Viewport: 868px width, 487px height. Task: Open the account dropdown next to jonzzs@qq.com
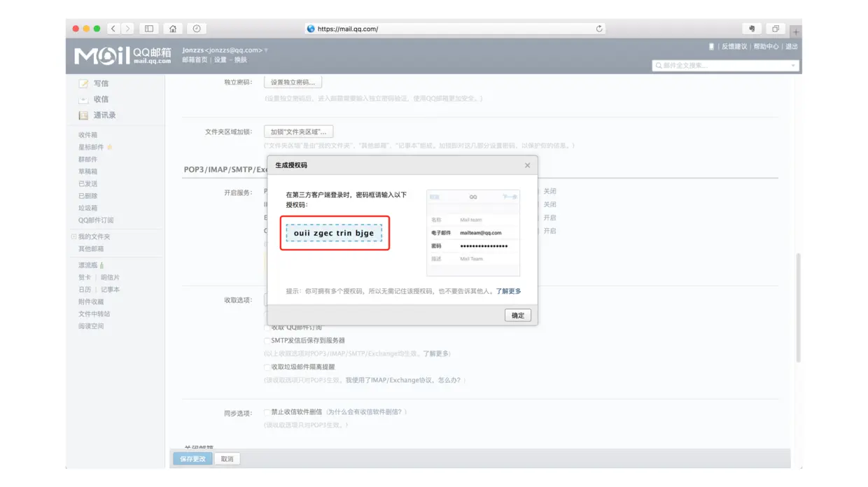266,50
